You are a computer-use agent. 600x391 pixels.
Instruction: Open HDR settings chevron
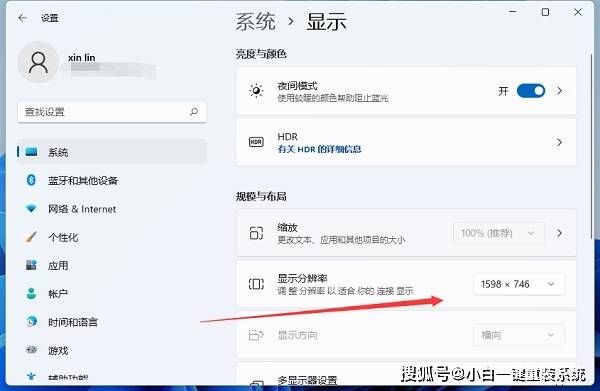[559, 142]
